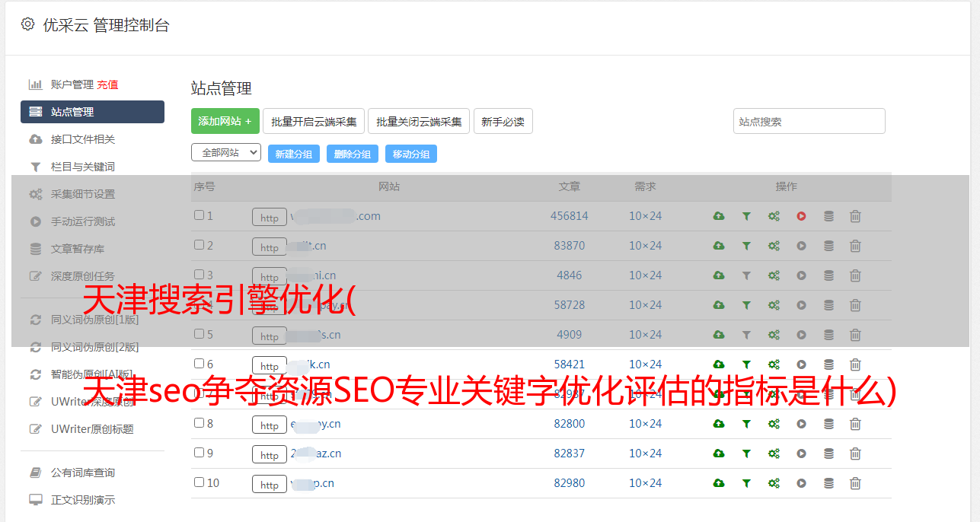Select 站点管理 in the sidebar
The width and height of the screenshot is (980, 522).
tap(92, 112)
